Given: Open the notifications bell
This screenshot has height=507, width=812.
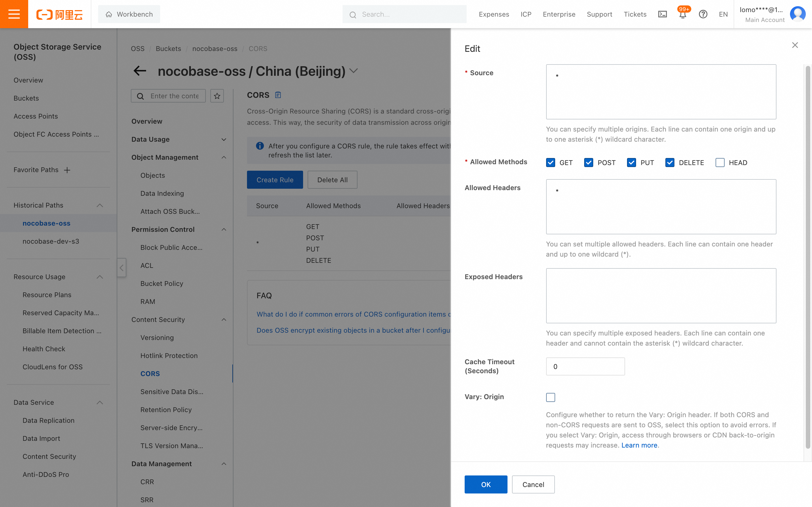Looking at the screenshot, I should 683,14.
